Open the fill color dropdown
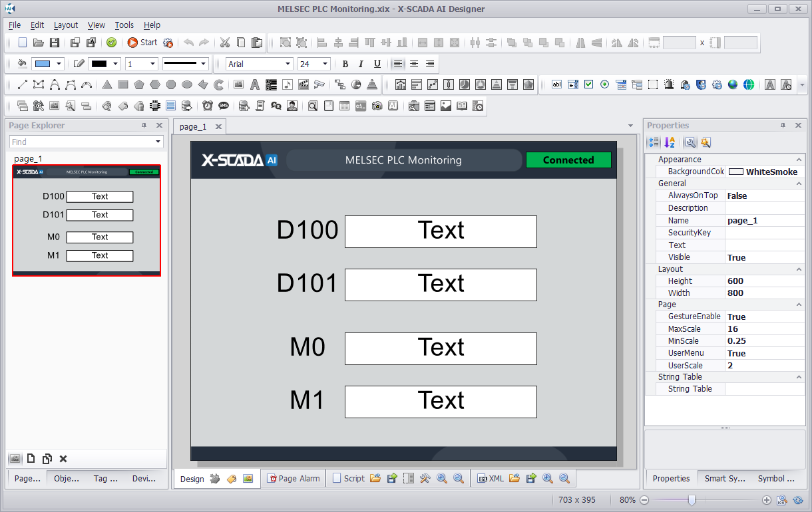Viewport: 812px width, 512px height. click(59, 64)
